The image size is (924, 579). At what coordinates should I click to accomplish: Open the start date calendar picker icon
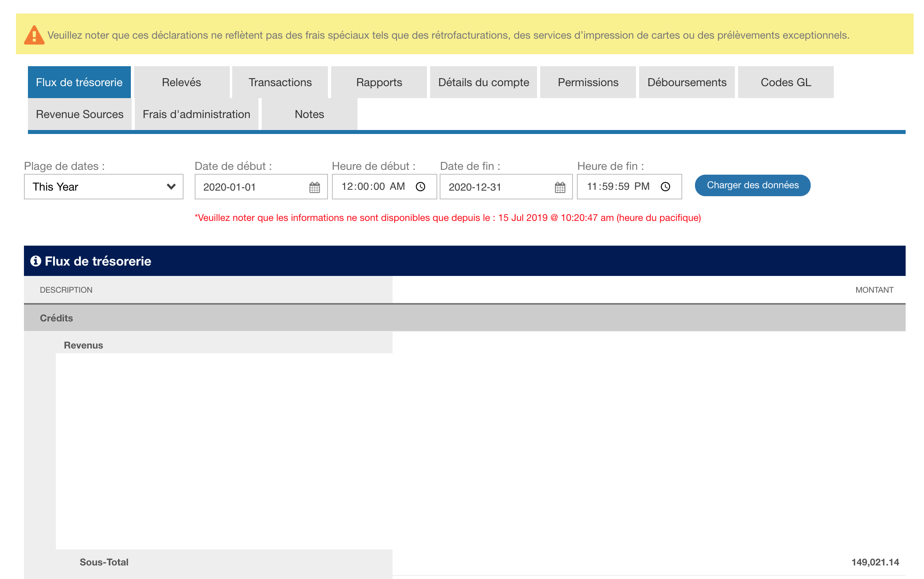(314, 187)
